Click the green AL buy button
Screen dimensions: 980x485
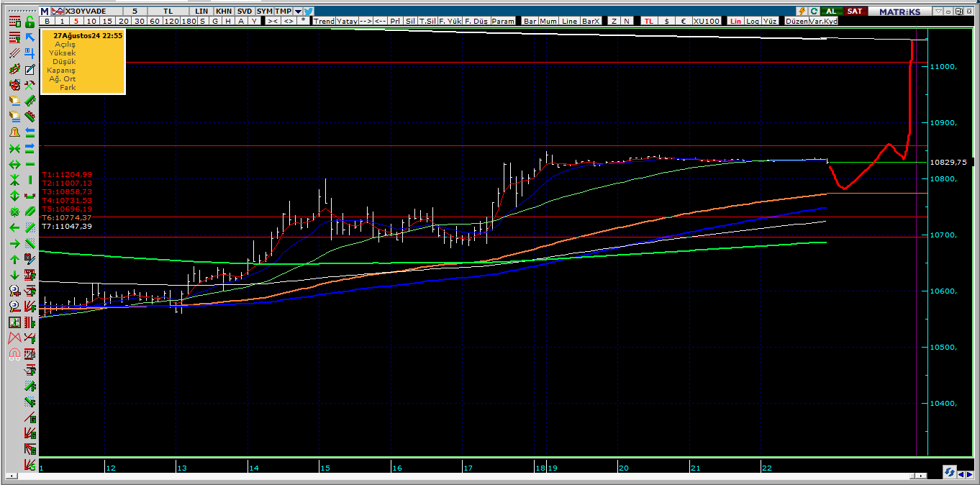[830, 11]
